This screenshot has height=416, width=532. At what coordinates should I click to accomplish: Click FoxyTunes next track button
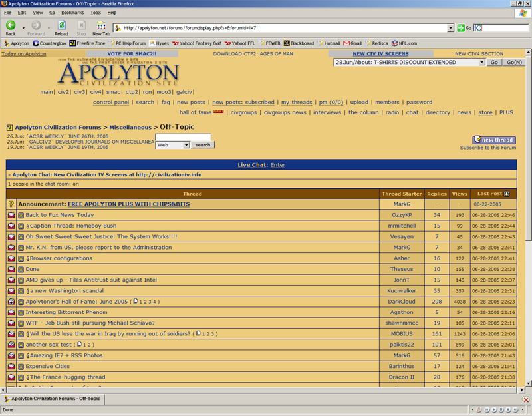(x=515, y=409)
